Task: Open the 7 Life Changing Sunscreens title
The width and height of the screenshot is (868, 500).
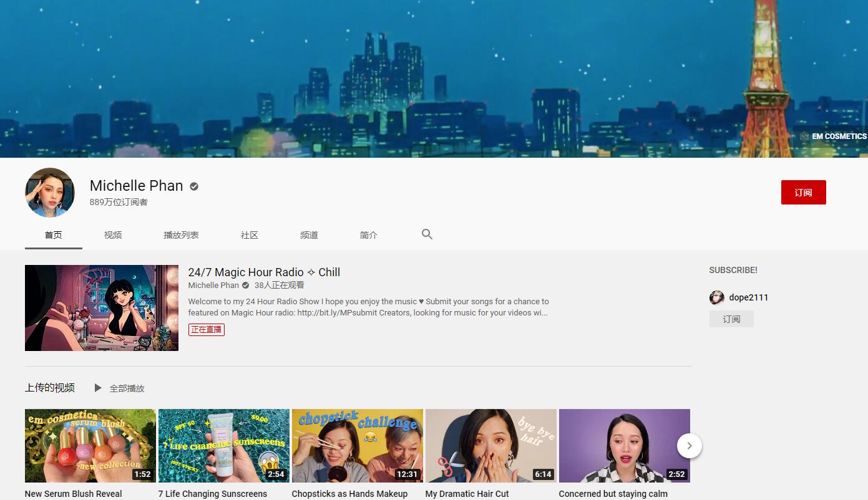Action: 213,494
